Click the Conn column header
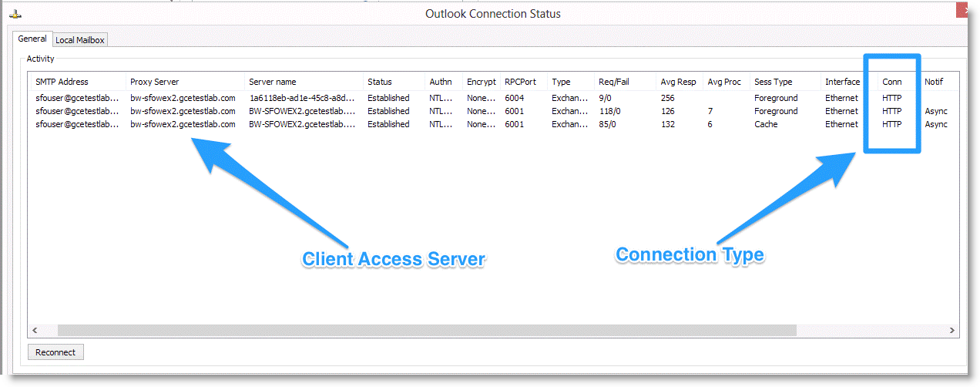This screenshot has height=387, width=980. click(892, 82)
